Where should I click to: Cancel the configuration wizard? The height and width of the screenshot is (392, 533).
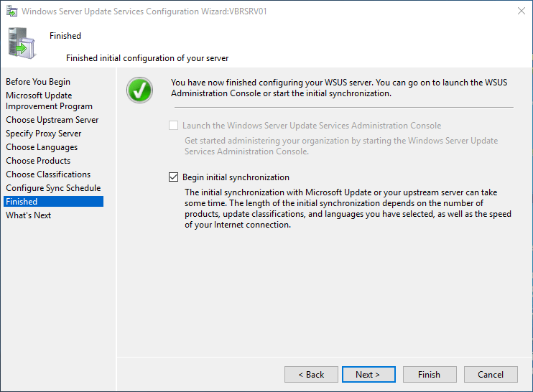pyautogui.click(x=491, y=374)
